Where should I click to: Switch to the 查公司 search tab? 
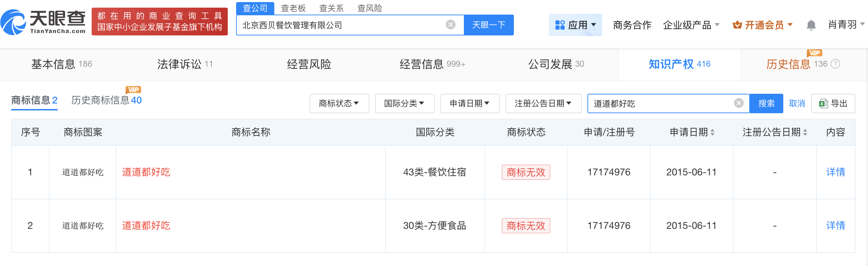point(255,8)
